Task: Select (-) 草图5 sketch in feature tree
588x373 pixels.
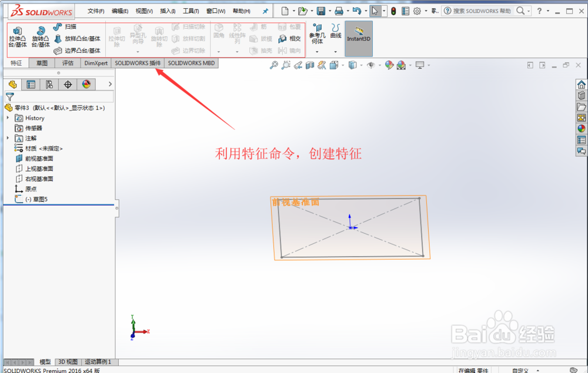Action: [36, 199]
